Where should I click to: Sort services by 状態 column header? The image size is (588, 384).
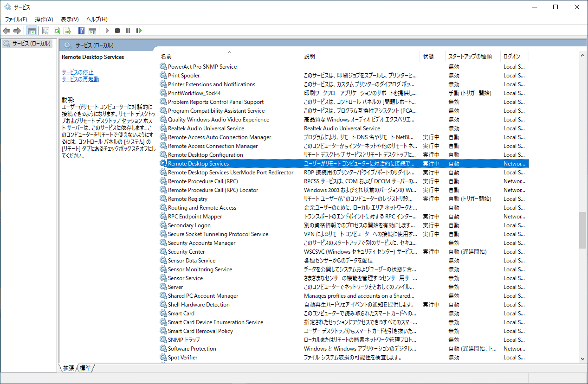tap(428, 57)
